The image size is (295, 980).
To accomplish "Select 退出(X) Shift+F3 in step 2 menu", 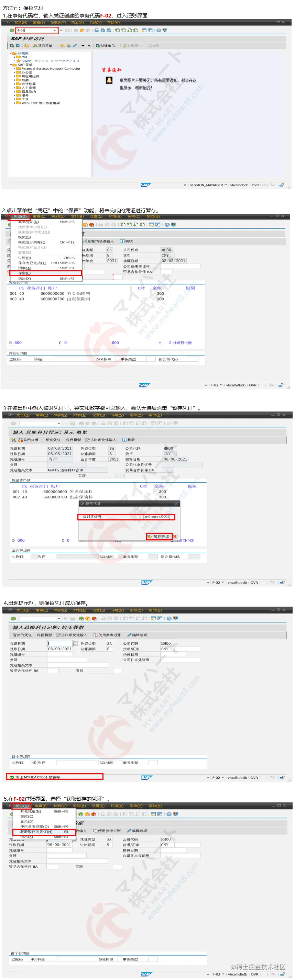I will pos(46,279).
